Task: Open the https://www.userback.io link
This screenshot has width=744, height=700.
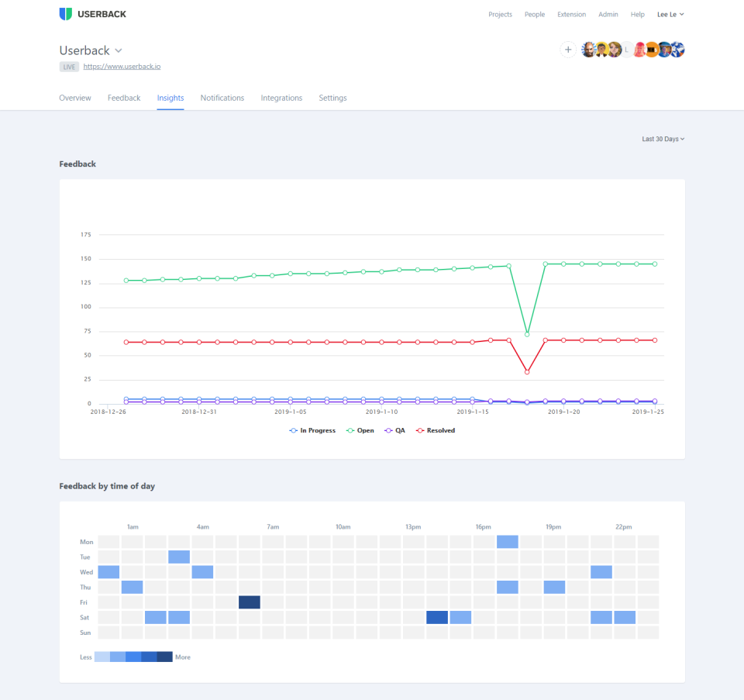Action: point(122,67)
